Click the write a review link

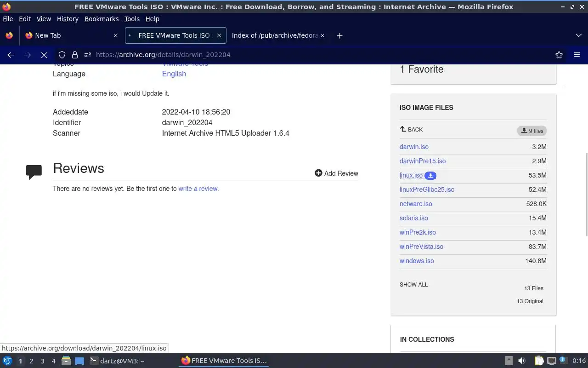click(x=198, y=189)
